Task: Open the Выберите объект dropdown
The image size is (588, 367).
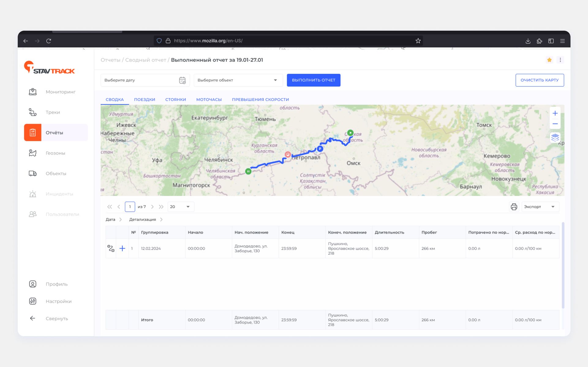Action: [x=237, y=80]
